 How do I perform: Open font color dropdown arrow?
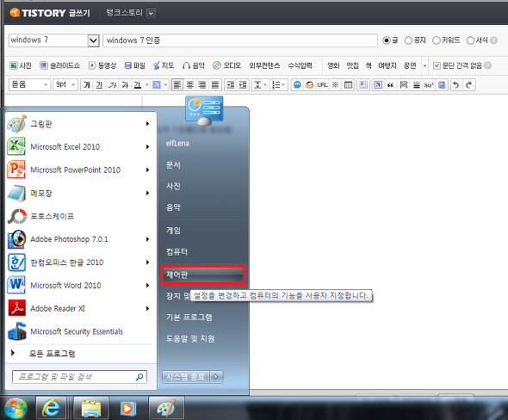coord(146,85)
